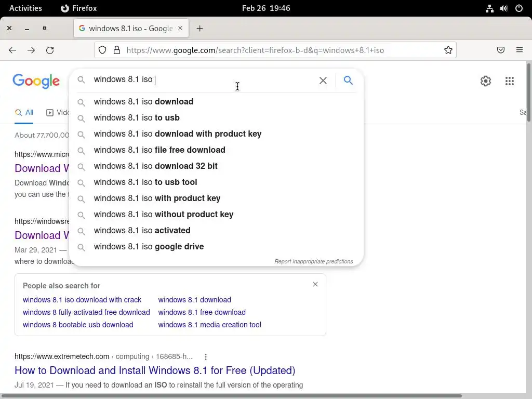Select suggestion 'windows 8.1 iso to usb'
Viewport: 532px width, 399px height.
tap(216, 118)
